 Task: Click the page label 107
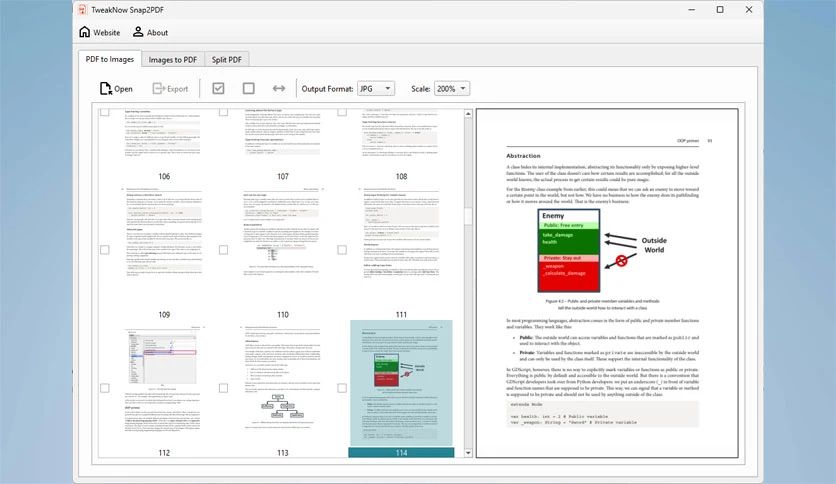click(x=283, y=176)
